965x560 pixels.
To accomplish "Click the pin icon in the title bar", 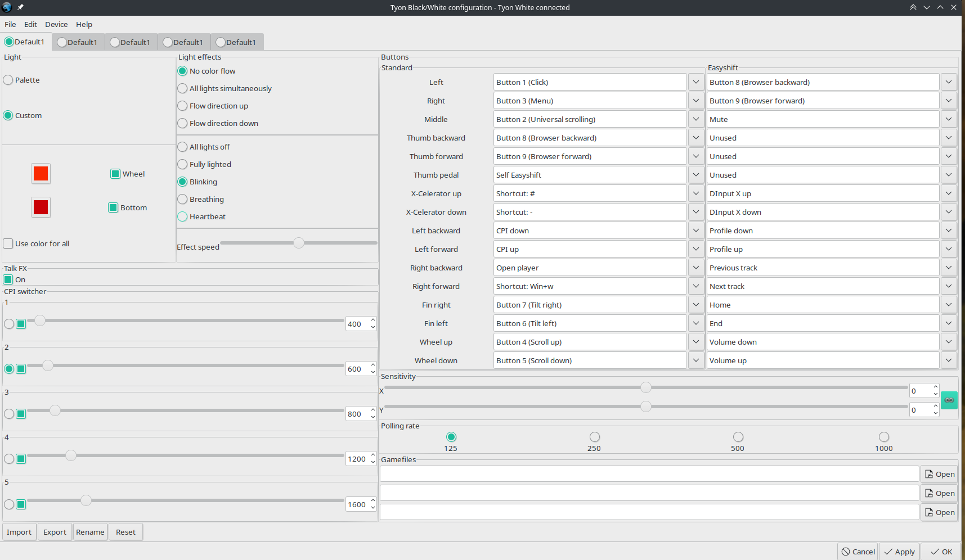I will pos(20,7).
